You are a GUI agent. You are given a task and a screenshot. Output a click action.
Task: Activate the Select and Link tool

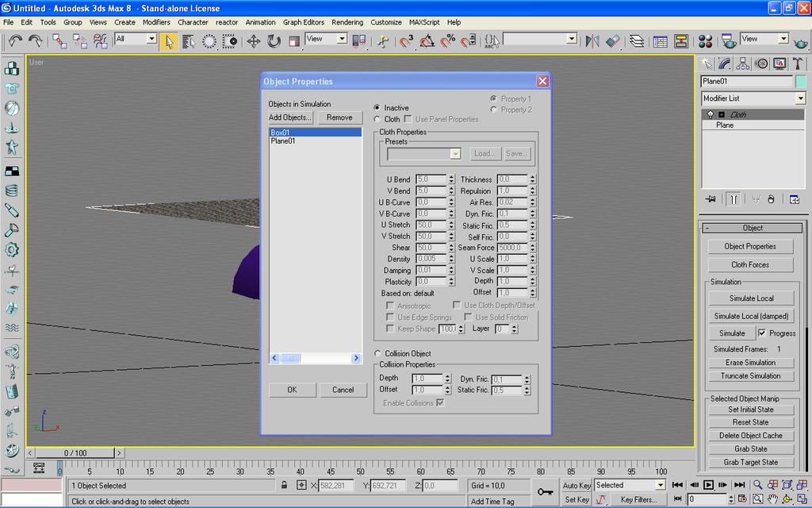59,41
